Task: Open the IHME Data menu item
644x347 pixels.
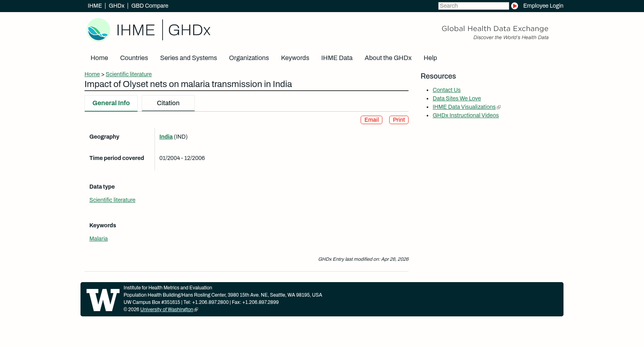Action: [337, 58]
